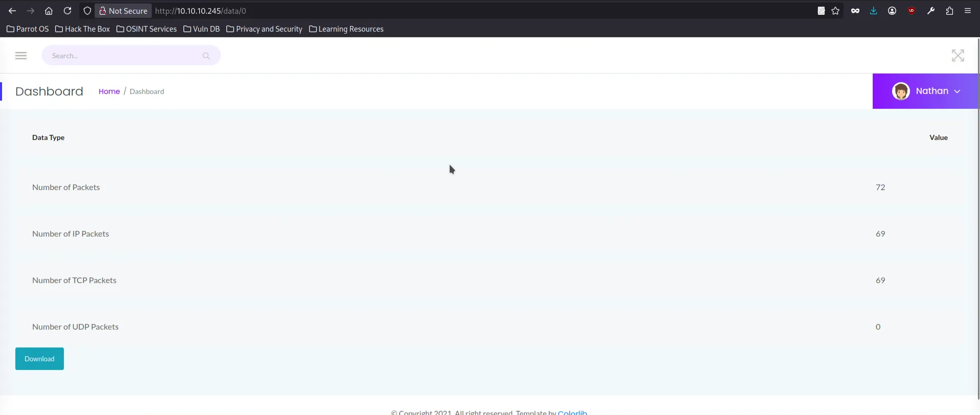Click Nathan's avatar picture
The image size is (980, 415).
click(901, 91)
